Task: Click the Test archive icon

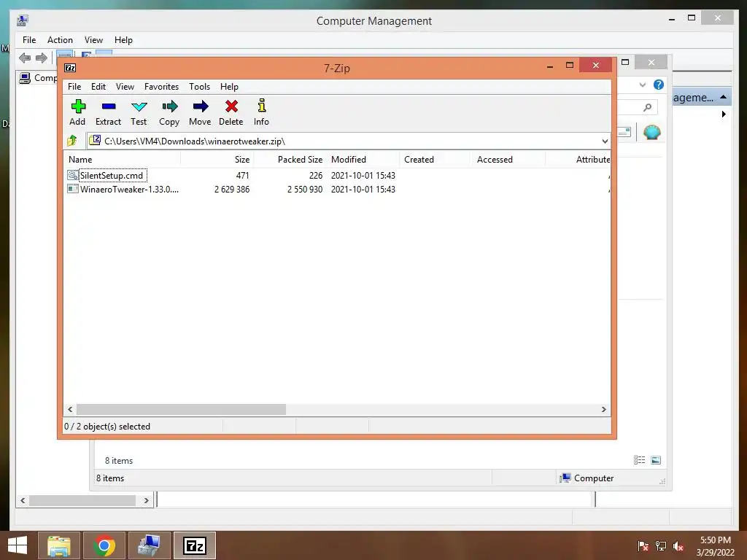Action: click(x=139, y=112)
